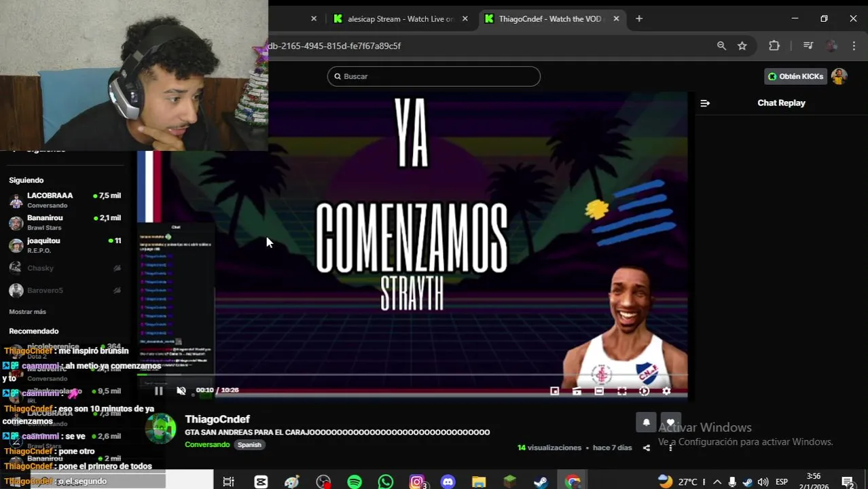
Task: Click the browser address bar URL
Action: pyautogui.click(x=334, y=46)
